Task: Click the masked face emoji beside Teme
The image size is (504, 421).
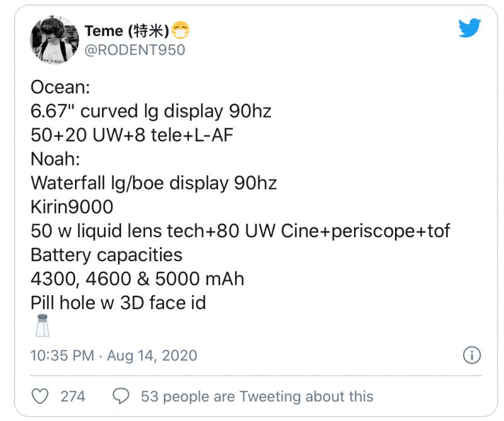Action: tap(180, 30)
